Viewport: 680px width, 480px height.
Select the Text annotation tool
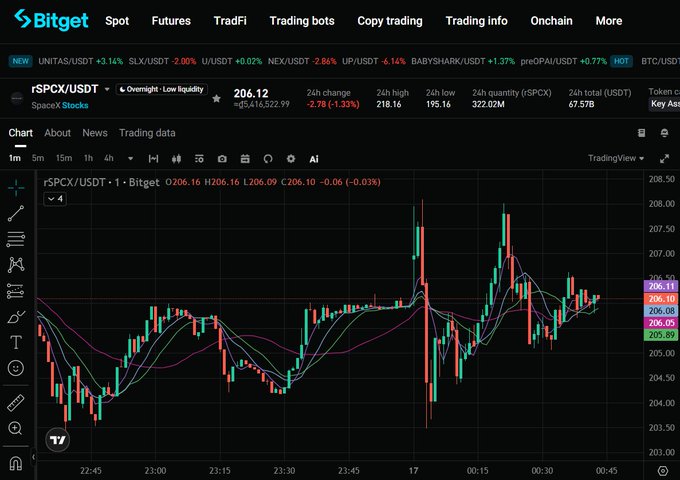(x=16, y=343)
